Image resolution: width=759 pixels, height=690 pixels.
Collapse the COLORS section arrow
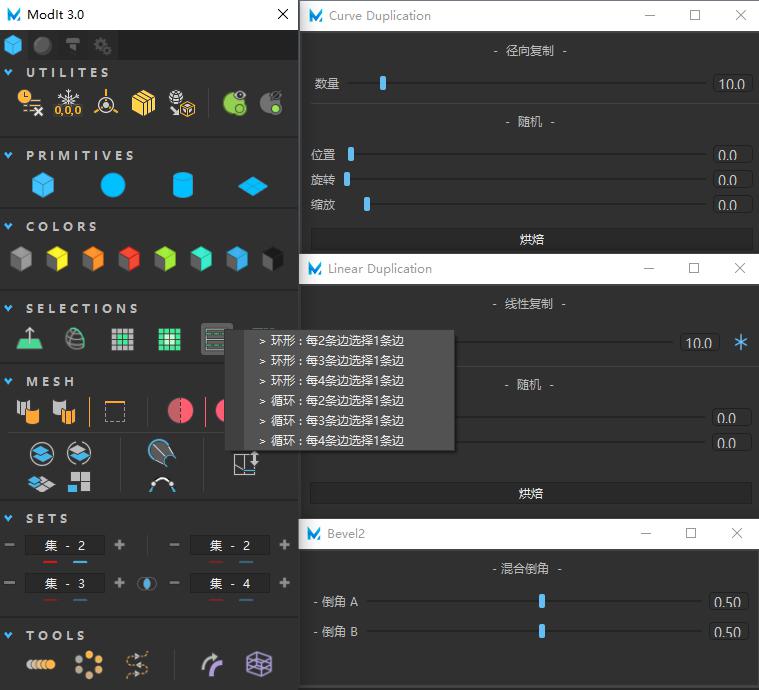[x=9, y=227]
